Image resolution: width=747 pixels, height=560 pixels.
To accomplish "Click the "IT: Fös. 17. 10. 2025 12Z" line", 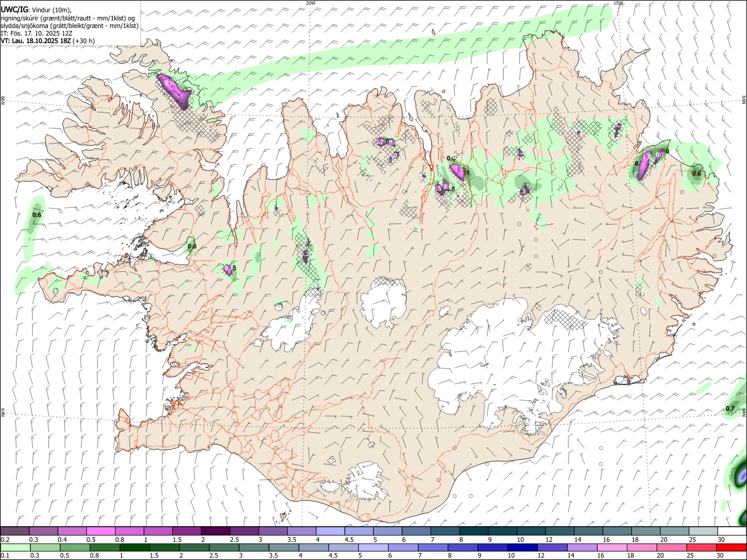I will [36, 33].
